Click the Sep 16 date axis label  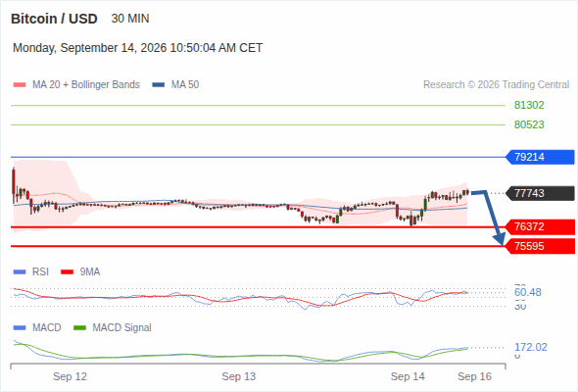[475, 376]
